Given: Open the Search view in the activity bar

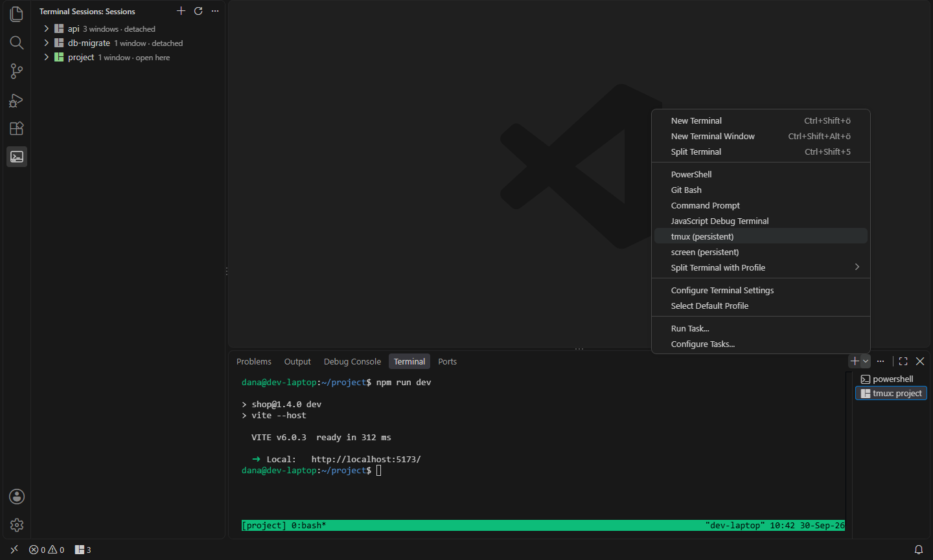Looking at the screenshot, I should (17, 43).
